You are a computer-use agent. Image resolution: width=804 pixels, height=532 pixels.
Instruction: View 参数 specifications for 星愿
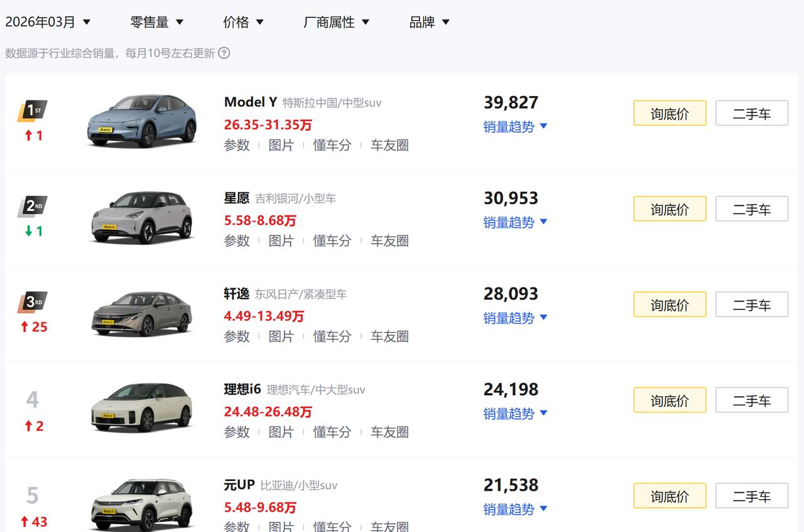pos(237,241)
